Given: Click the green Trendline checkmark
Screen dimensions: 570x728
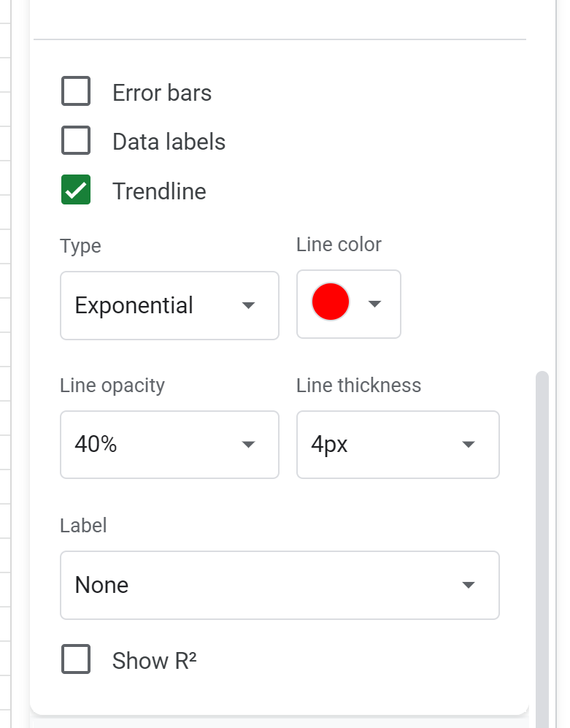Looking at the screenshot, I should [x=76, y=191].
